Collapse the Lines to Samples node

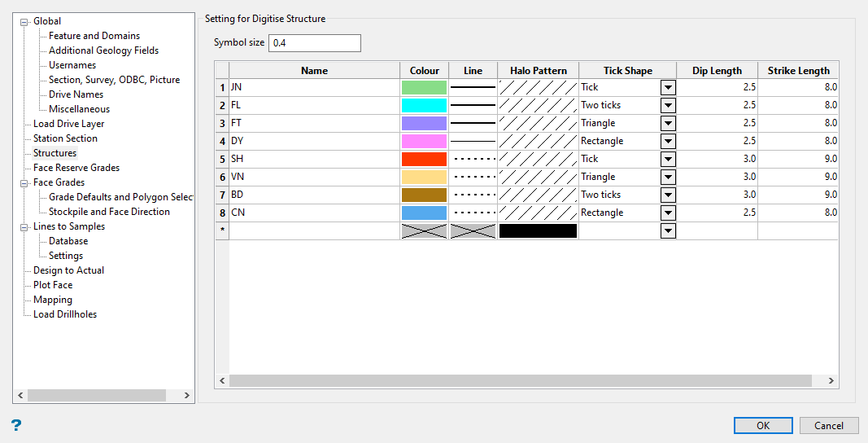pyautogui.click(x=24, y=227)
